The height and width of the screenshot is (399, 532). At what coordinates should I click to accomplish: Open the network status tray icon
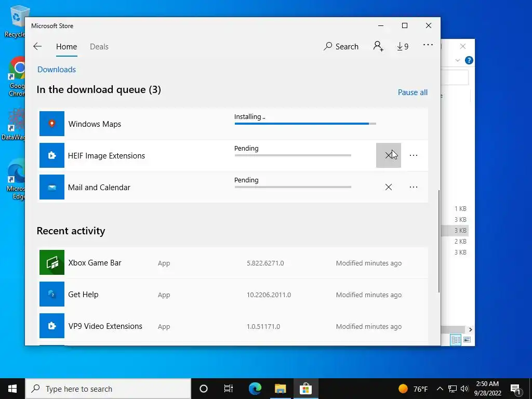453,389
